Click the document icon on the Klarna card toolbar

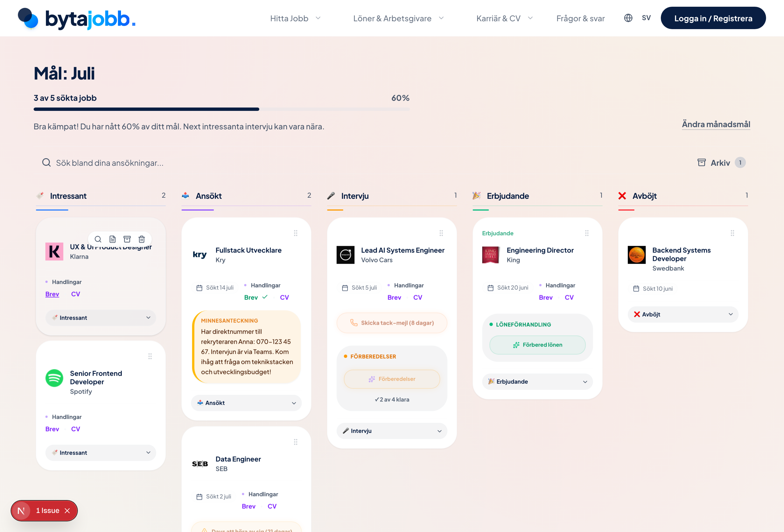click(x=113, y=239)
